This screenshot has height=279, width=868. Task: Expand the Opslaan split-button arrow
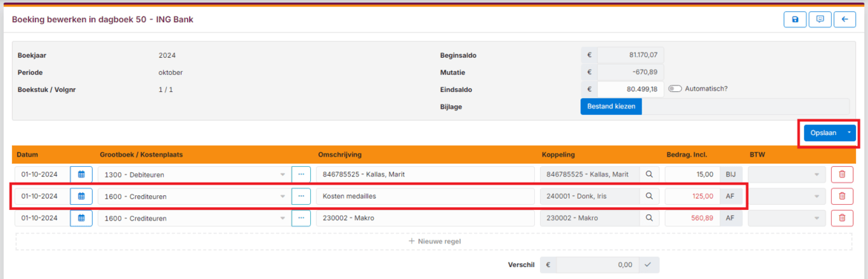(x=849, y=133)
